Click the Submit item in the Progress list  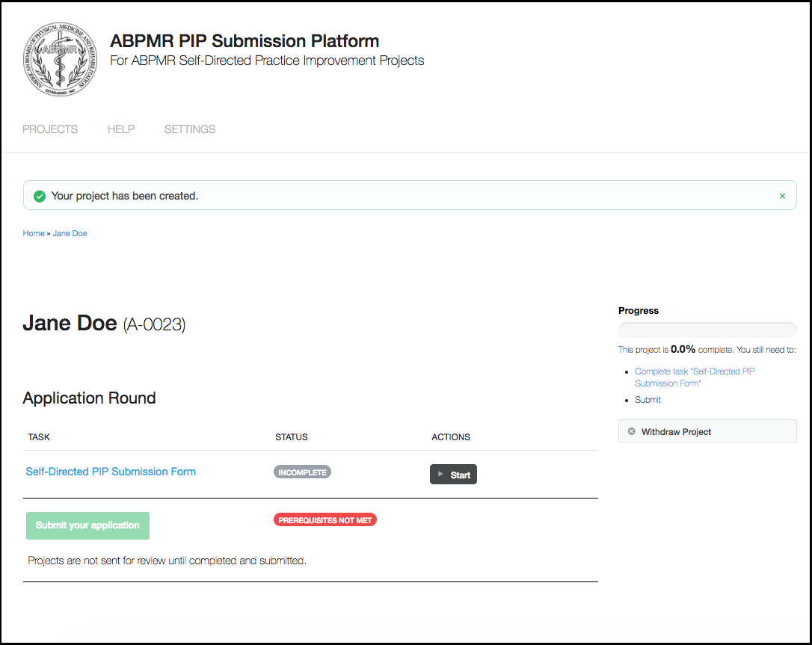coord(648,400)
